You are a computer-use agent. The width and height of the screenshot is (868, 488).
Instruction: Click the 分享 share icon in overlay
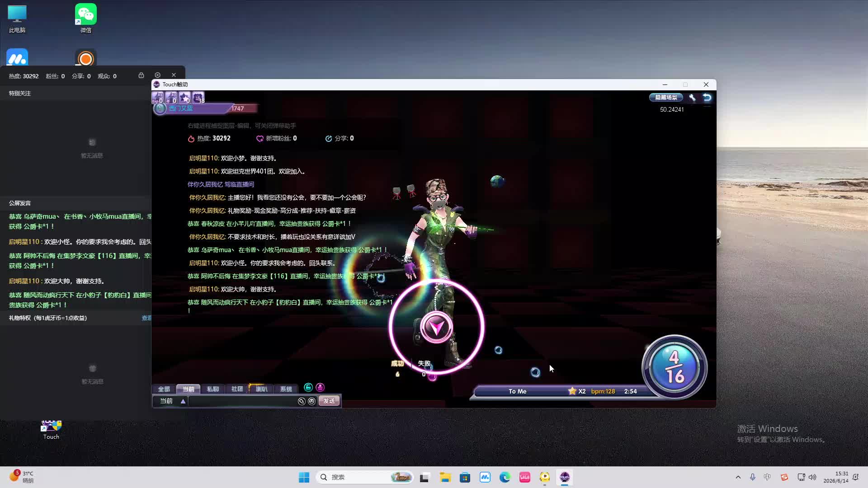coord(329,139)
